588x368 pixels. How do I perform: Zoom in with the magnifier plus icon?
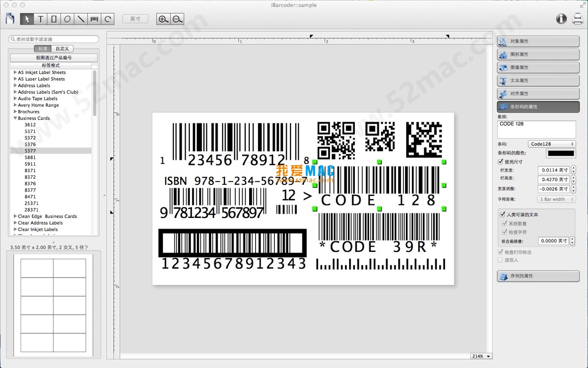163,19
